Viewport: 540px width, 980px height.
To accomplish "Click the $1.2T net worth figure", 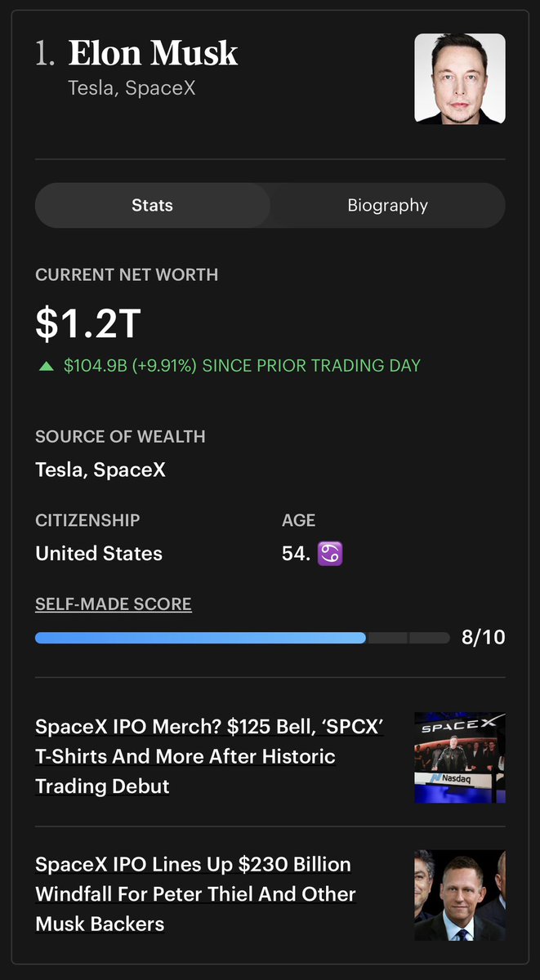I will pos(88,323).
